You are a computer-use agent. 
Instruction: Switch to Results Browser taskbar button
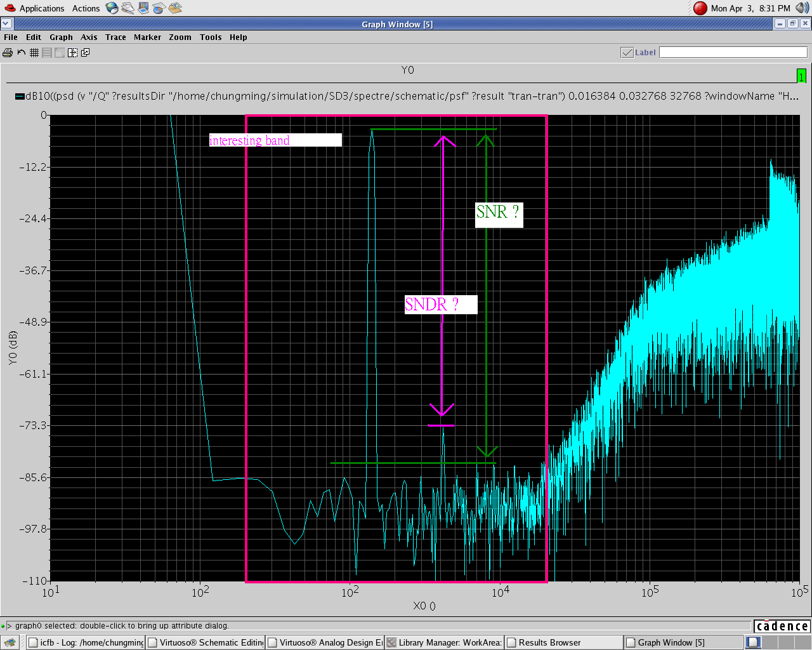click(565, 642)
